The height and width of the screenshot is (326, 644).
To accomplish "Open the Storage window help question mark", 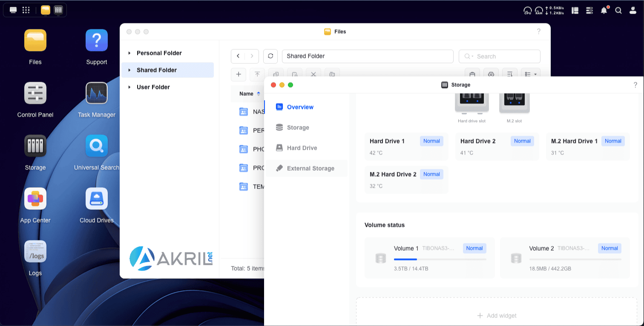I will point(635,85).
